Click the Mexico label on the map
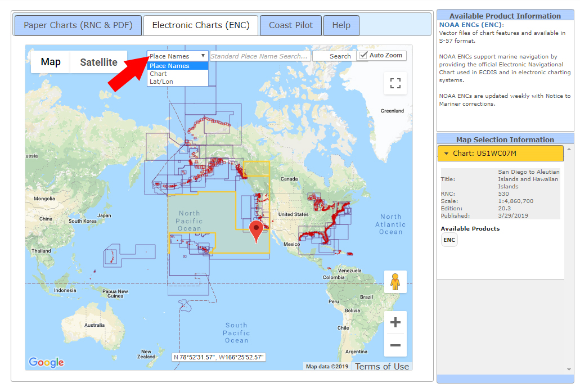 [291, 245]
